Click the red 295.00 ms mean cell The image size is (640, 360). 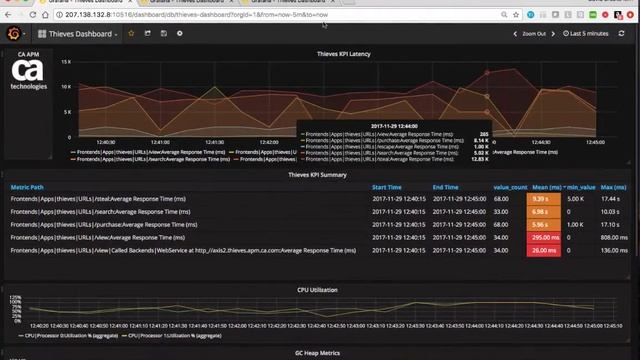pyautogui.click(x=544, y=238)
